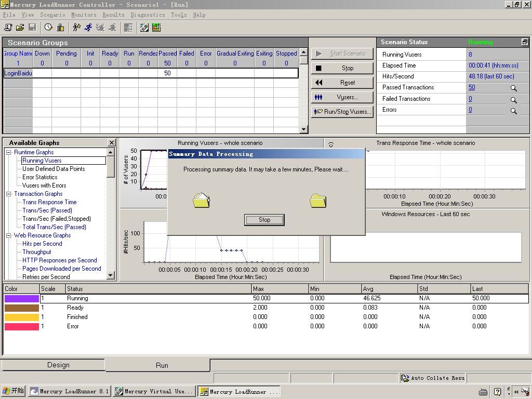Click the Analyze Results toolbar icon
532x399 pixels.
(144, 28)
